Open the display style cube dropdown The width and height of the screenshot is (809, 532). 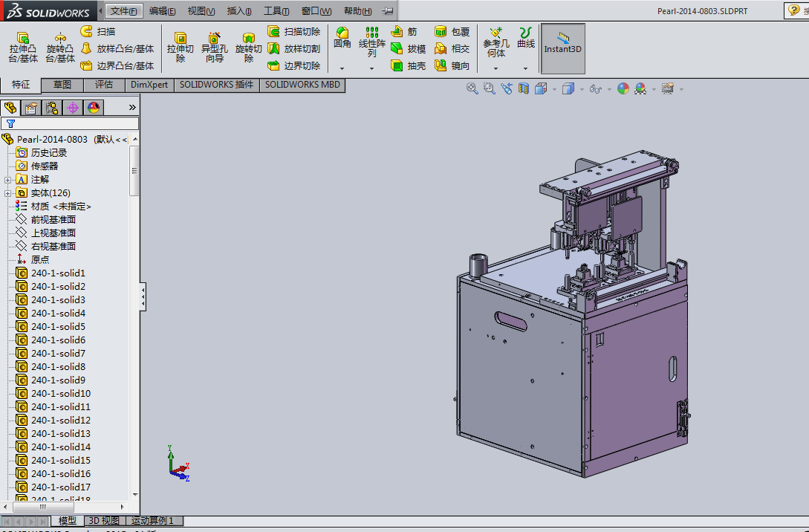coord(582,89)
